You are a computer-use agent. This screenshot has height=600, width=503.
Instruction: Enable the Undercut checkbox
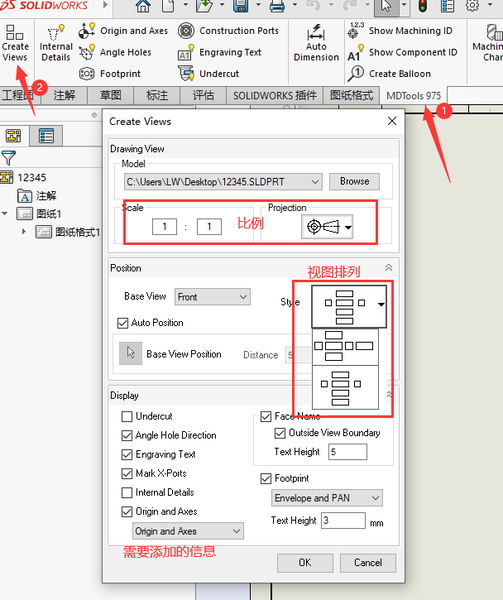127,416
